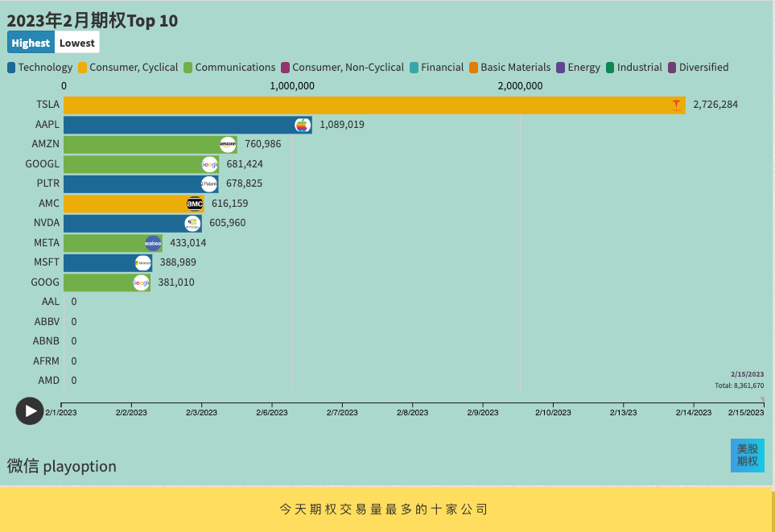Select the Highest toggle button
This screenshot has height=532, width=775.
click(31, 43)
